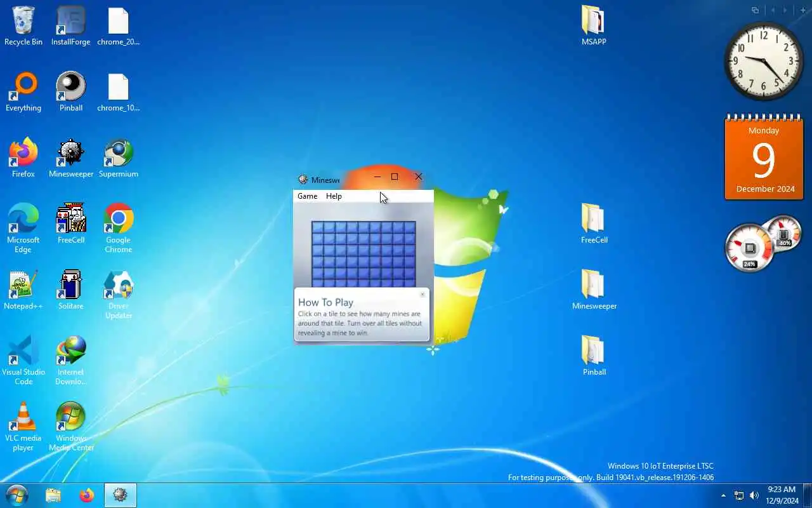Select the Windows Media Center shortcut
Image resolution: width=812 pixels, height=508 pixels.
point(71,426)
